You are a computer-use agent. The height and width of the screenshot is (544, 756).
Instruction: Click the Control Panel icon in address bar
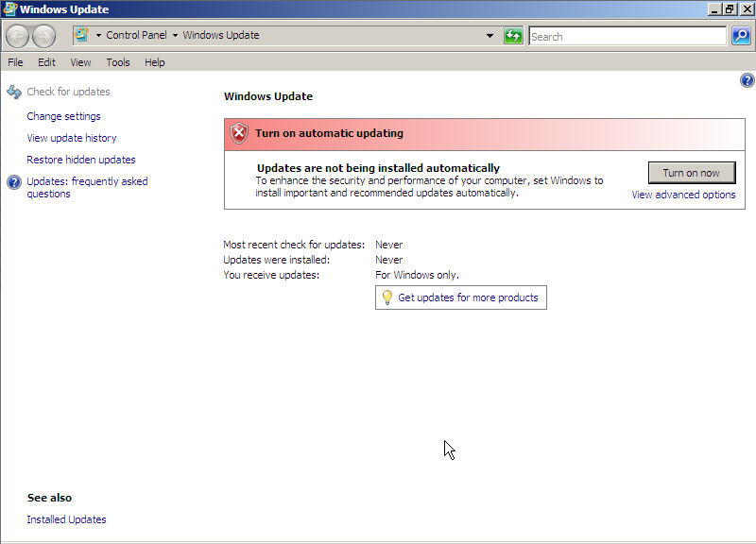click(81, 35)
